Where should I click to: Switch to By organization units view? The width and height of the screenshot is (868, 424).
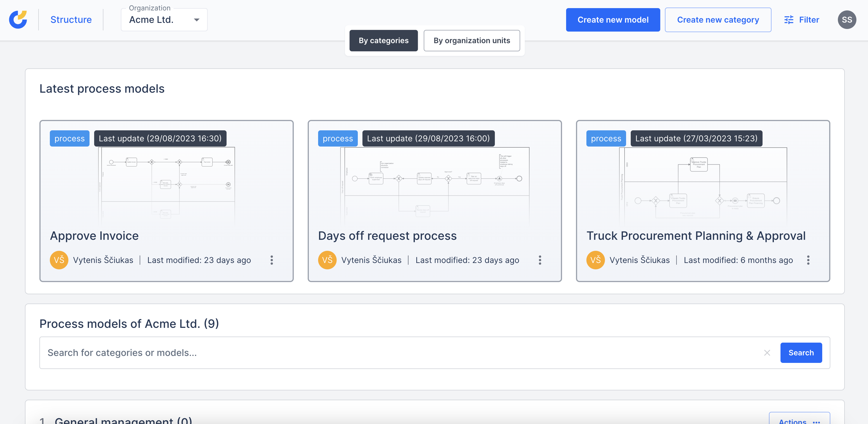(472, 41)
